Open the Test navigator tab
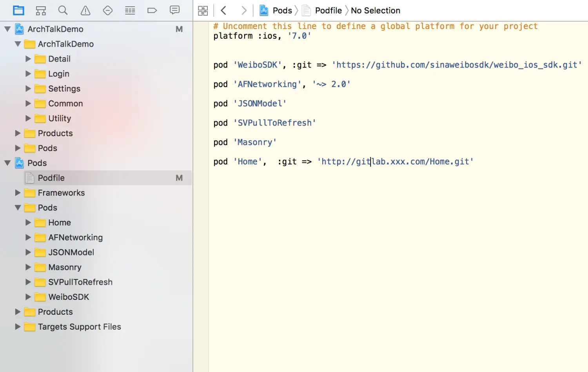588x372 pixels. [108, 11]
